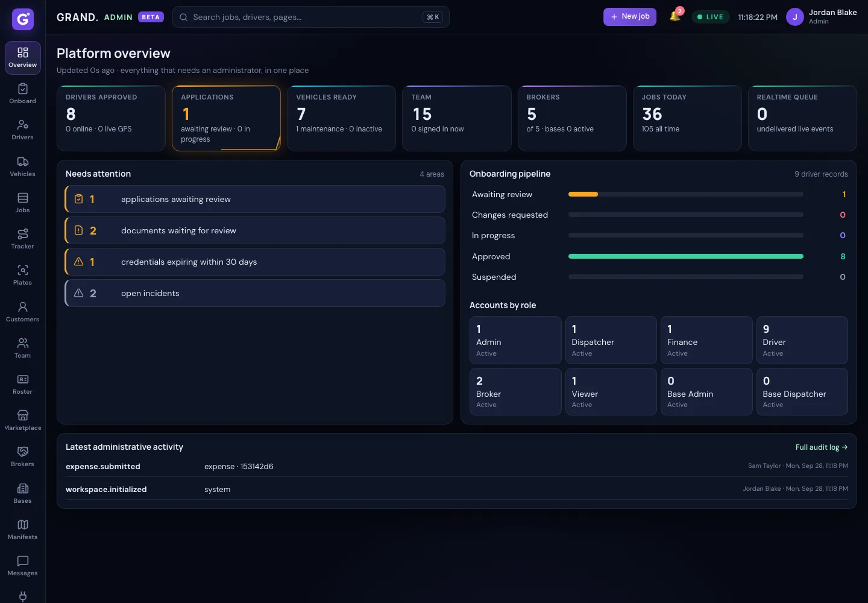Open the Manifests map icon
This screenshot has height=603, width=868.
23,530
